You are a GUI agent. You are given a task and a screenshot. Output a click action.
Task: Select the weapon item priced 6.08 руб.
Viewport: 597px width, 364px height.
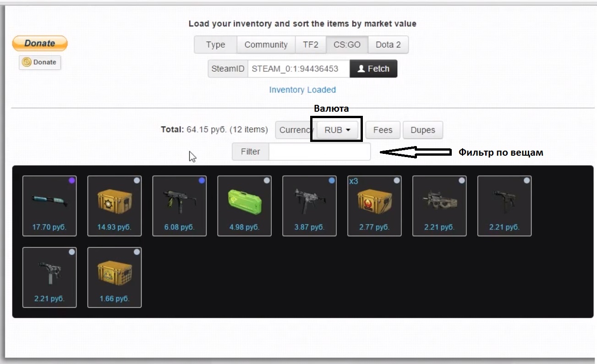pos(180,206)
